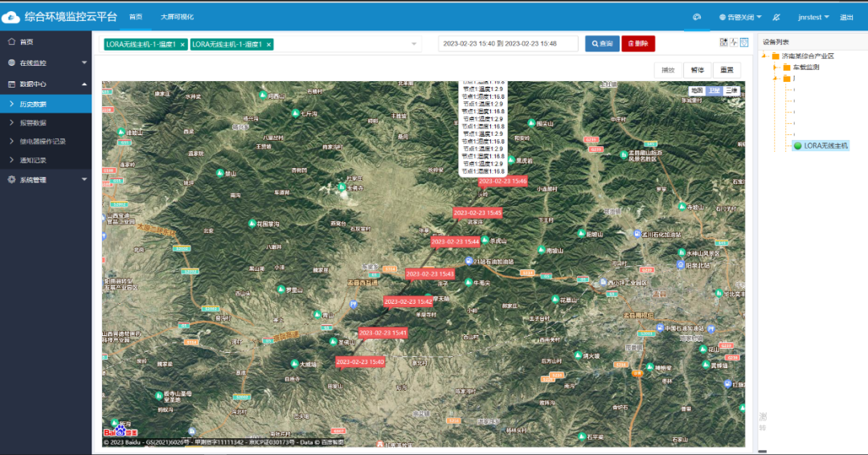Open 历史数据 in the sidebar
Image resolution: width=868 pixels, height=455 pixels.
click(46, 104)
